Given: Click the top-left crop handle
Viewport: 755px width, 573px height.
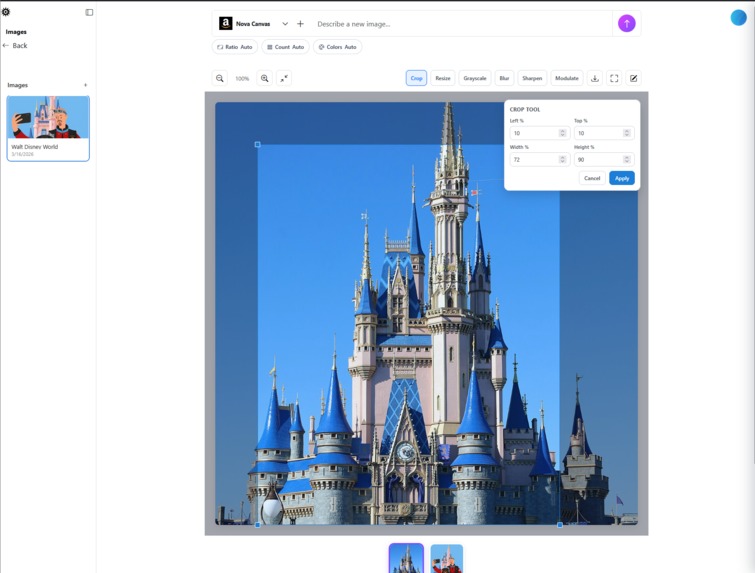Looking at the screenshot, I should pos(257,144).
